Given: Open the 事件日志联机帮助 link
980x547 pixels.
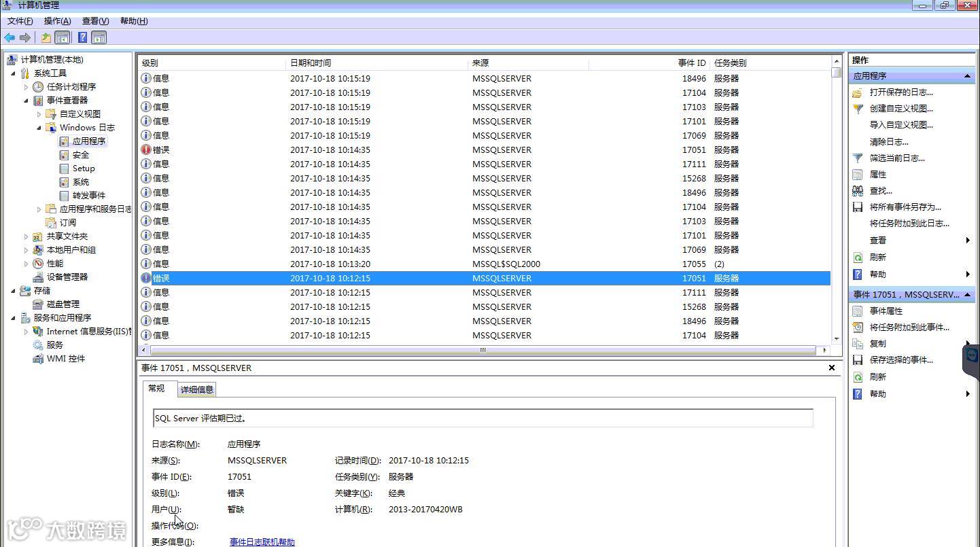Looking at the screenshot, I should (x=262, y=542).
